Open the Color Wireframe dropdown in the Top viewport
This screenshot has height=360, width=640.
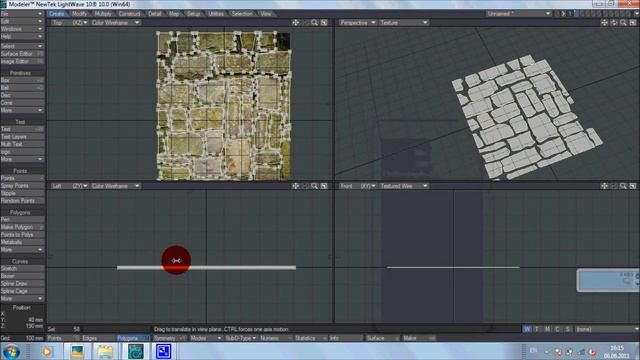116,23
